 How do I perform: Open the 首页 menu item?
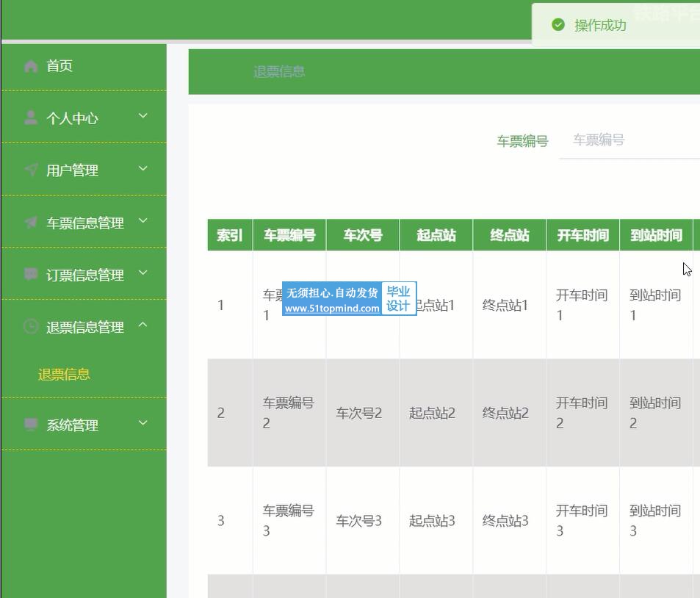pos(84,66)
